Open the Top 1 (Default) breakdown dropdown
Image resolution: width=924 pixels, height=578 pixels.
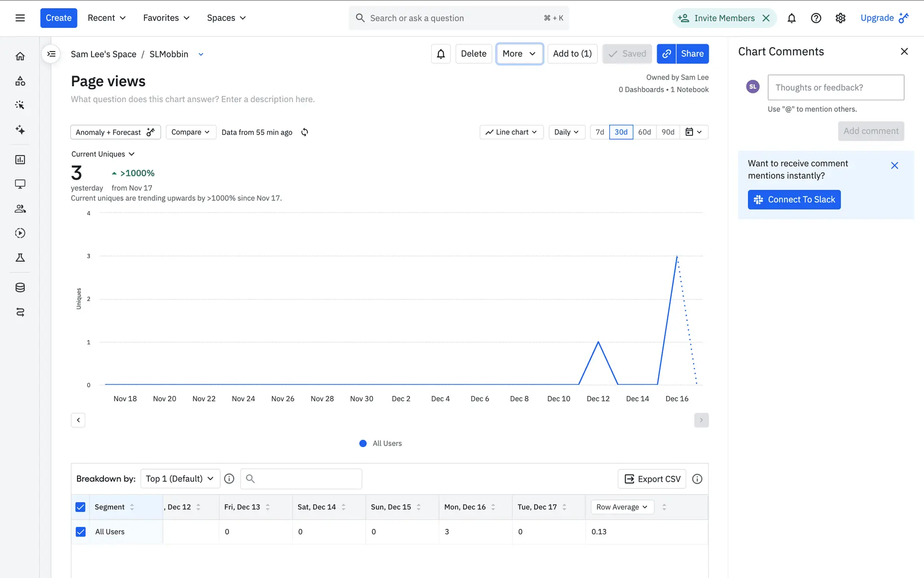point(180,479)
